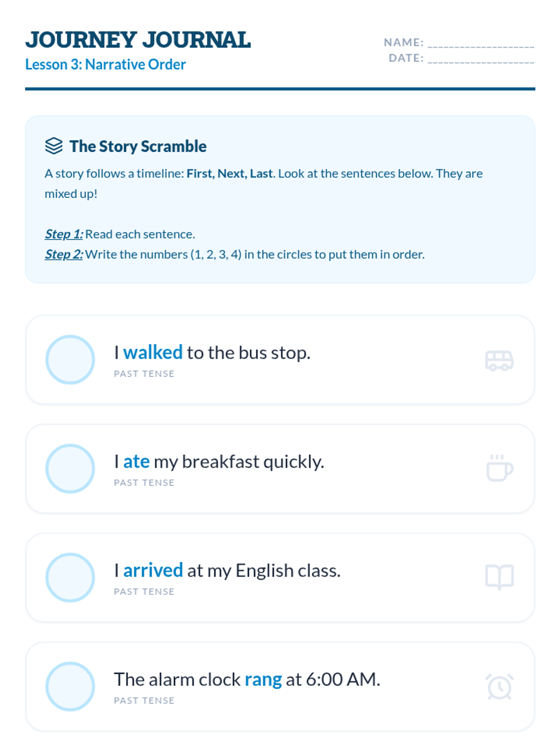Image resolution: width=560 pixels, height=747 pixels.
Task: Select the circle beside the alarm clock sentence
Action: pos(70,686)
